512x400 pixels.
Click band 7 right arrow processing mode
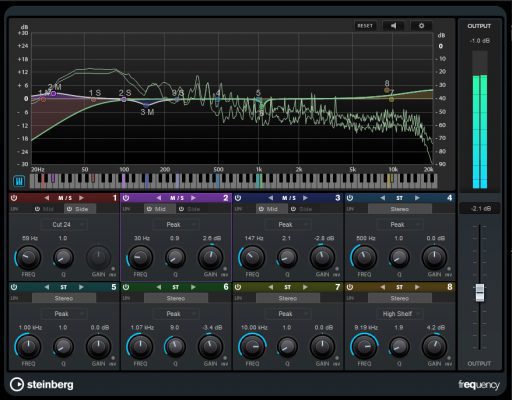coord(305,287)
